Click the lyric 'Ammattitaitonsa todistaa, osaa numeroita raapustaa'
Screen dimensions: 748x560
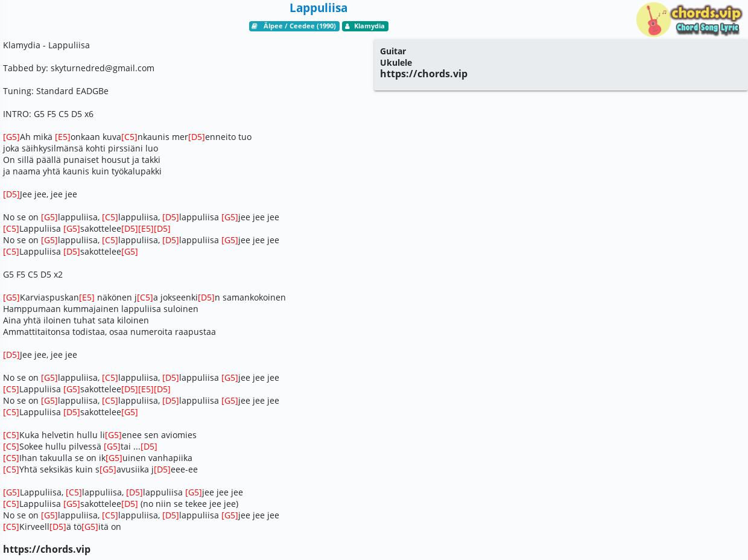pyautogui.click(x=109, y=332)
